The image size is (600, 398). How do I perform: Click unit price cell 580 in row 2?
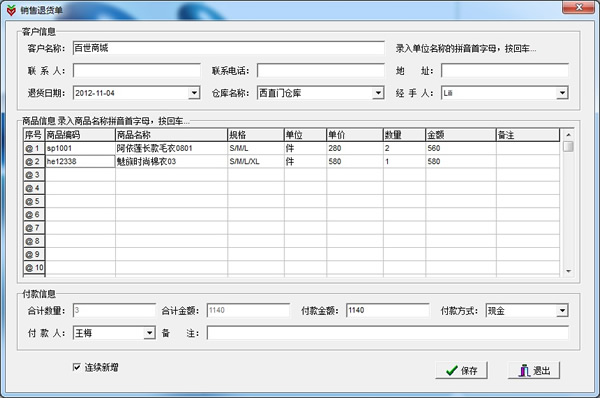click(x=355, y=161)
